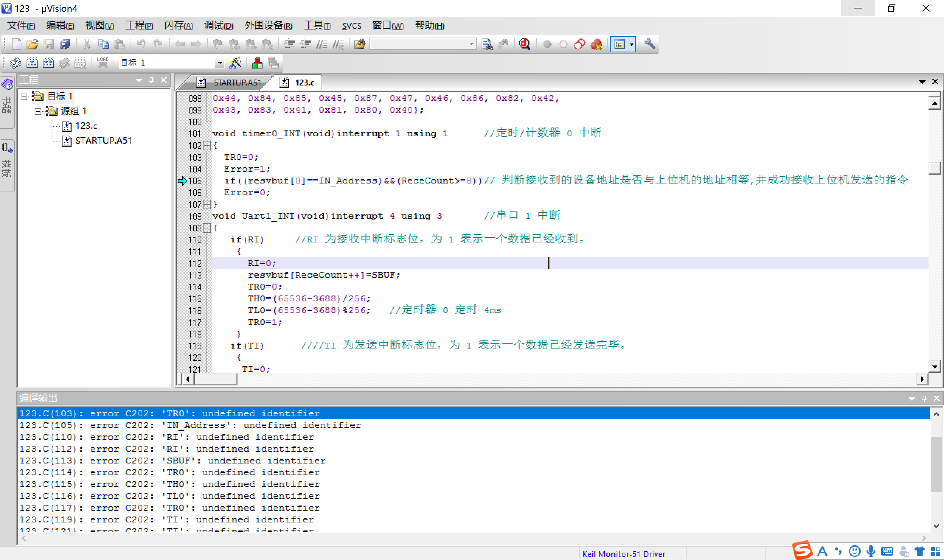Toggle Chinese/English mode 'A' indicator
This screenshot has width=944, height=560.
[822, 551]
